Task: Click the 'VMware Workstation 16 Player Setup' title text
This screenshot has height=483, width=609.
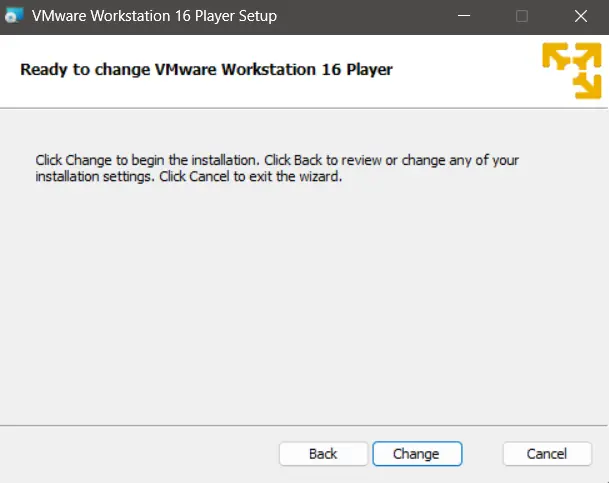Action: tap(154, 16)
